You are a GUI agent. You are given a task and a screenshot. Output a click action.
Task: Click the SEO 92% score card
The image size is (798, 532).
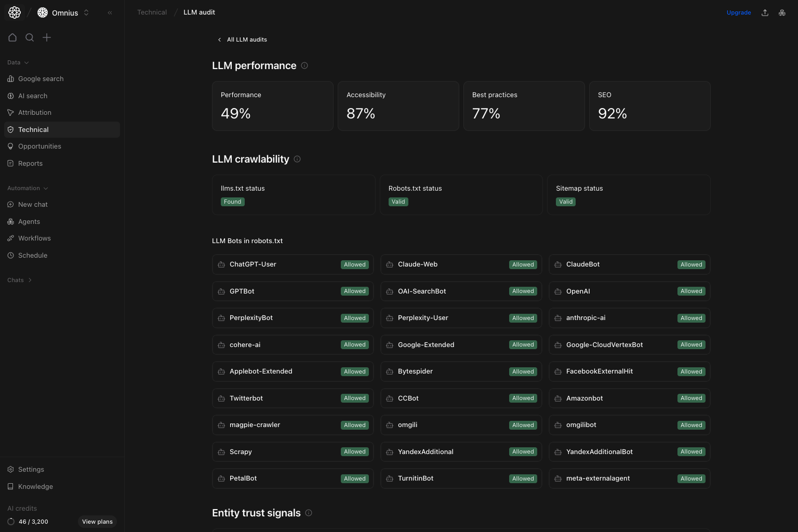click(x=650, y=106)
